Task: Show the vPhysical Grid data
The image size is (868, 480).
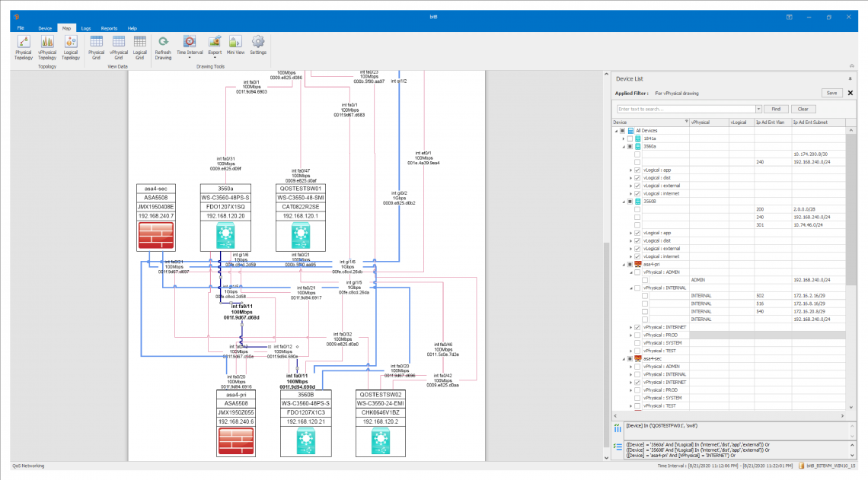Action: coord(119,48)
